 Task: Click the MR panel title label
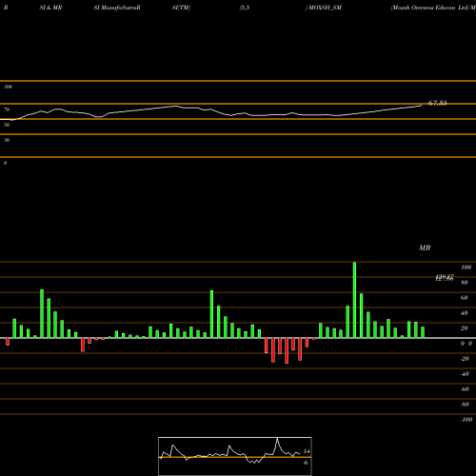(425, 248)
